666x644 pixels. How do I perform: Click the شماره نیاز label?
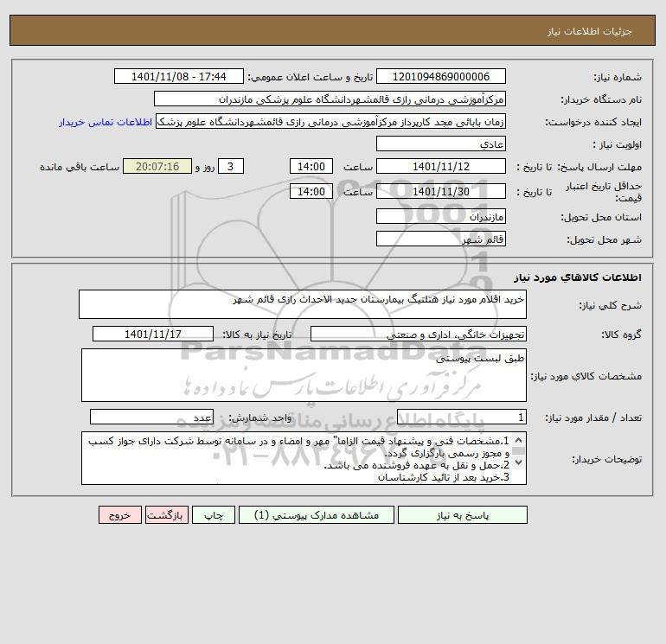point(618,77)
